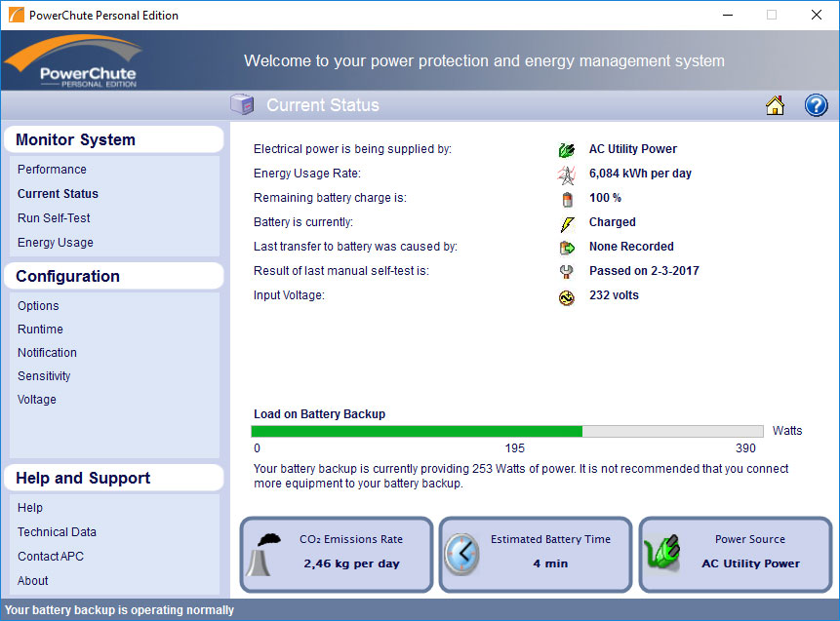Click the transfer icon beside None Recorded
Screen dimensions: 840x621
(x=567, y=248)
